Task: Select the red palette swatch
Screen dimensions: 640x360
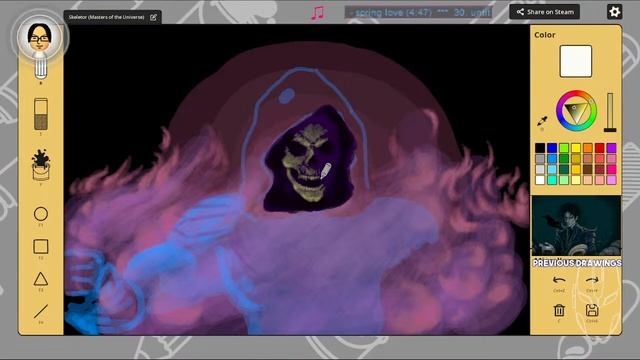Action: (600, 148)
